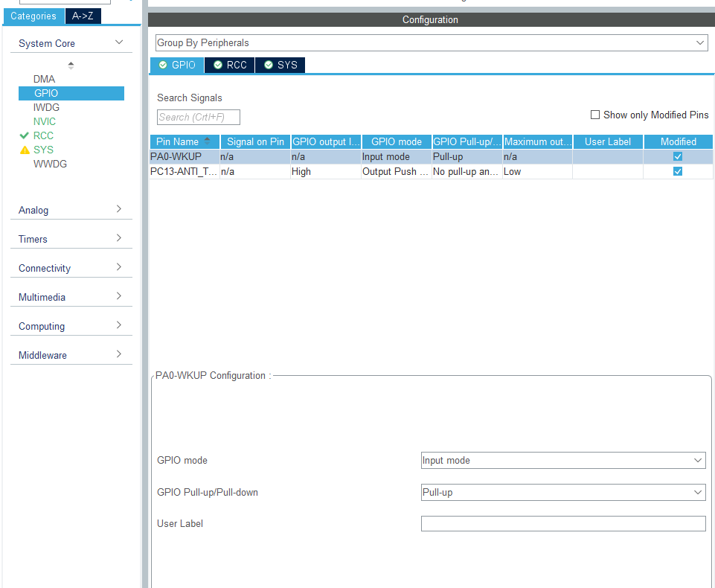Collapse the System Core category
715x588 pixels.
click(119, 42)
